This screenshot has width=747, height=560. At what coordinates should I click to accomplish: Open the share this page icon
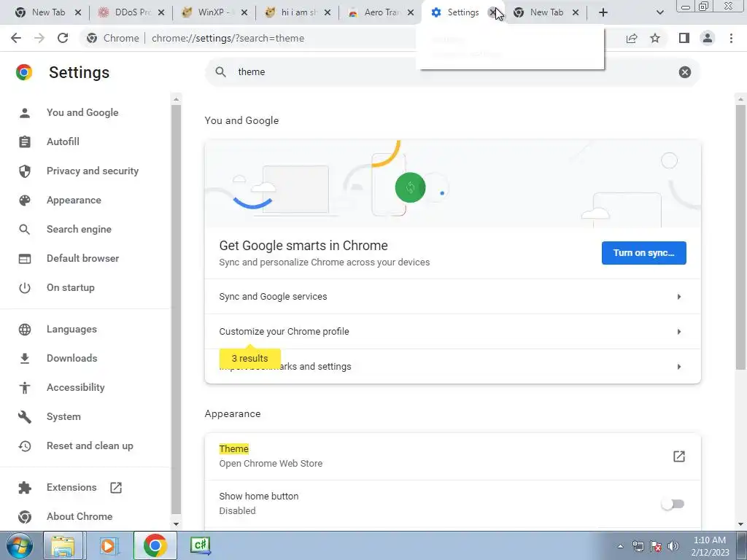click(x=632, y=38)
